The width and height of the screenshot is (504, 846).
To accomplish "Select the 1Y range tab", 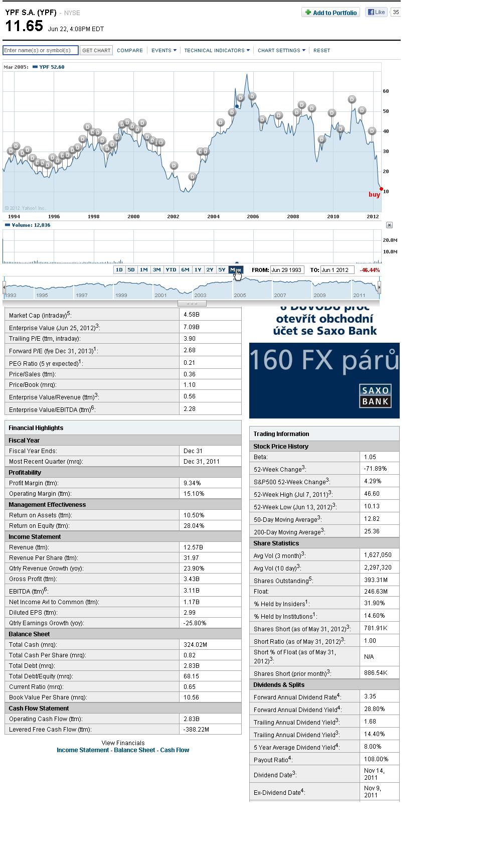I will (198, 270).
